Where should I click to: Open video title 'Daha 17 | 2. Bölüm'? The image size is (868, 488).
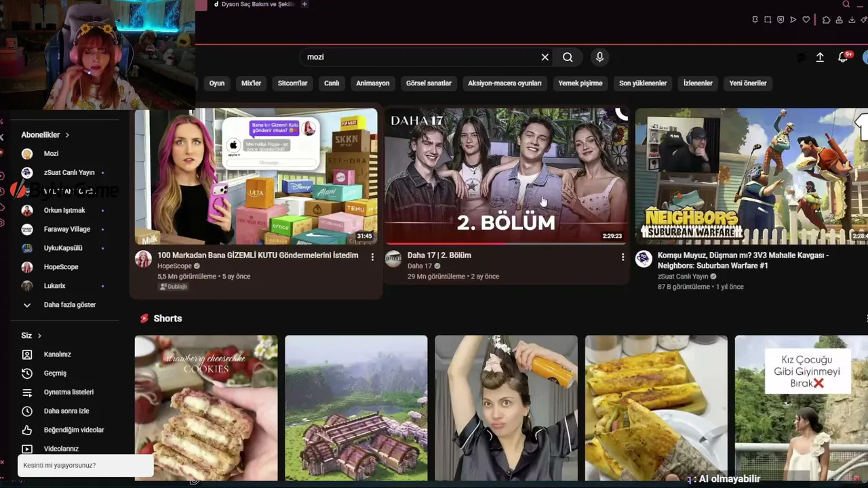click(x=439, y=256)
